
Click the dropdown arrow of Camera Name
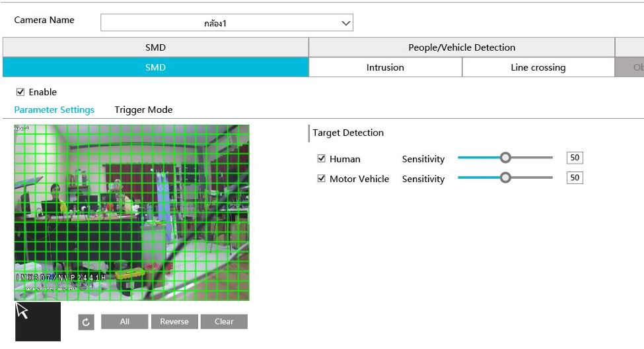pos(345,23)
